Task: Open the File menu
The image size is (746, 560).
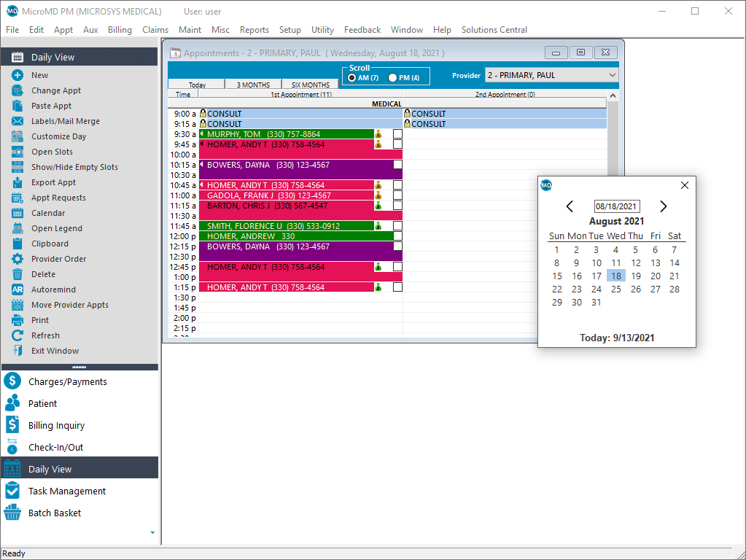Action: (12, 29)
